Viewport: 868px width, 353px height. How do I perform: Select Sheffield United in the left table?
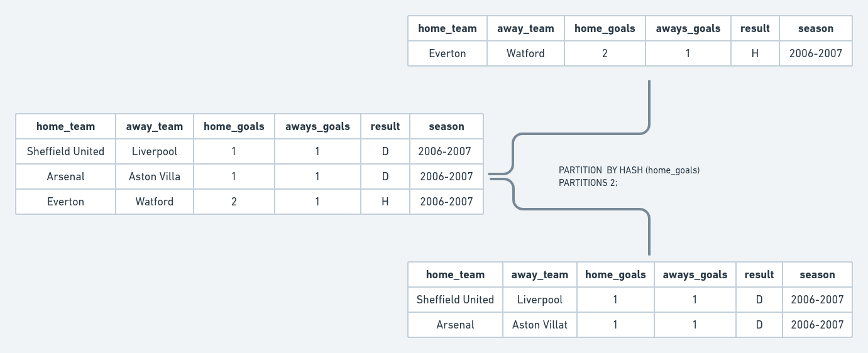click(x=65, y=151)
